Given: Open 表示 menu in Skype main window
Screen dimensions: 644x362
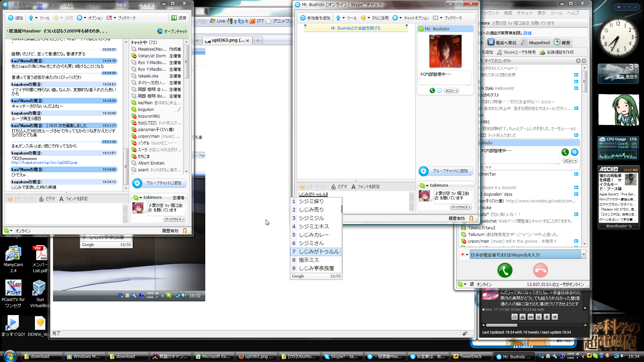Looking at the screenshot, I should coord(542,13).
